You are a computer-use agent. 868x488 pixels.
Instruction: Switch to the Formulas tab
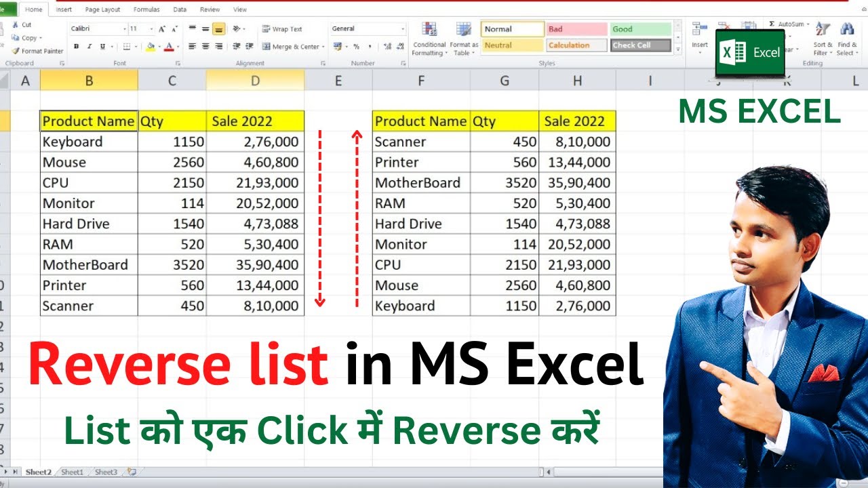coord(146,9)
